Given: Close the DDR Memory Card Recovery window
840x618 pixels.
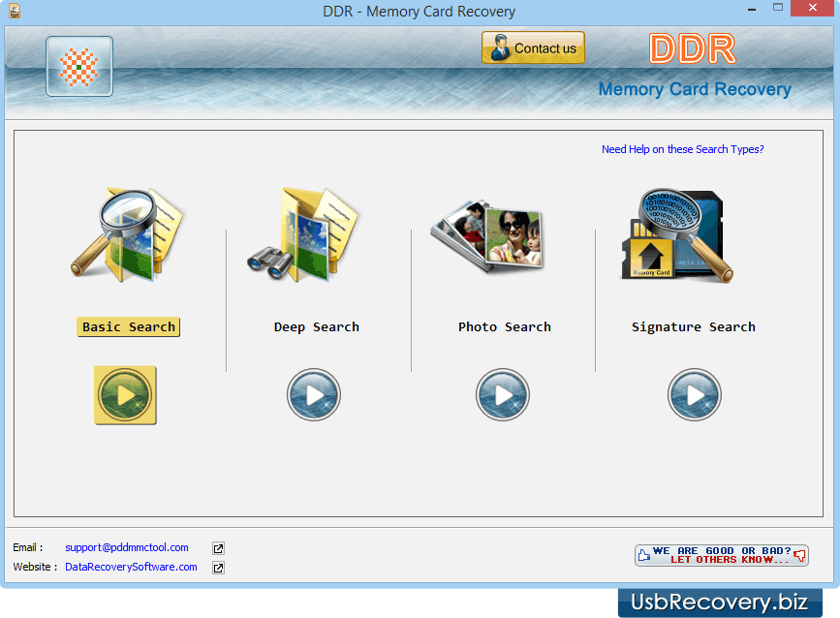Looking at the screenshot, I should 812,8.
